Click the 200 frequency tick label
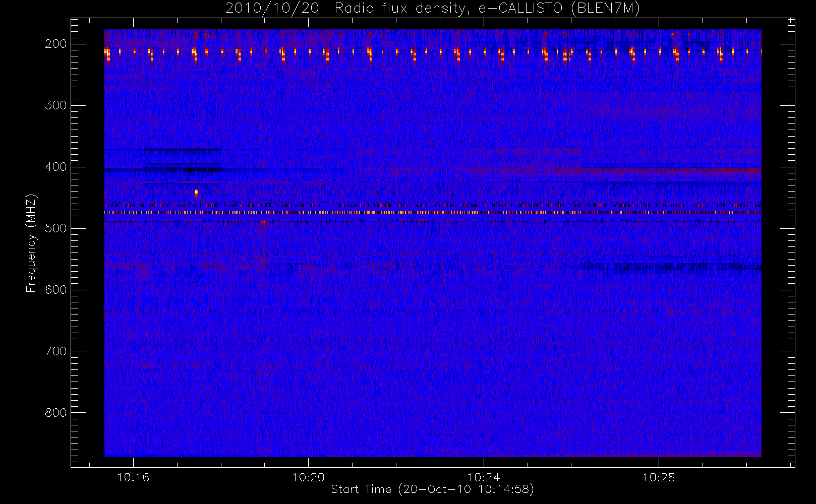This screenshot has width=816, height=504. pyautogui.click(x=56, y=44)
